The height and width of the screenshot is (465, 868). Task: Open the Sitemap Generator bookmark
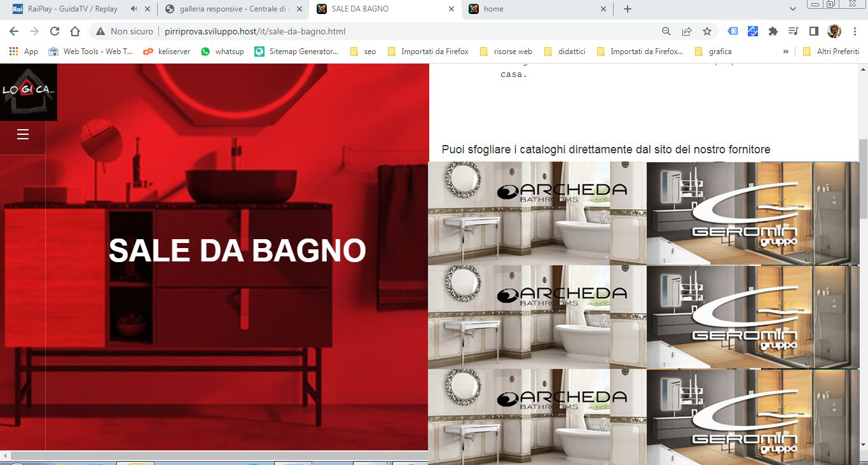[x=296, y=52]
